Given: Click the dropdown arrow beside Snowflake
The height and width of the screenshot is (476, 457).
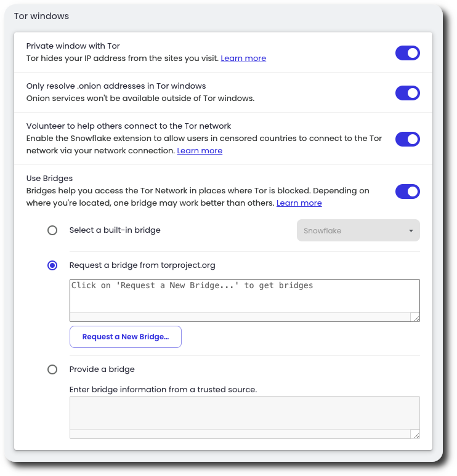Looking at the screenshot, I should point(411,231).
